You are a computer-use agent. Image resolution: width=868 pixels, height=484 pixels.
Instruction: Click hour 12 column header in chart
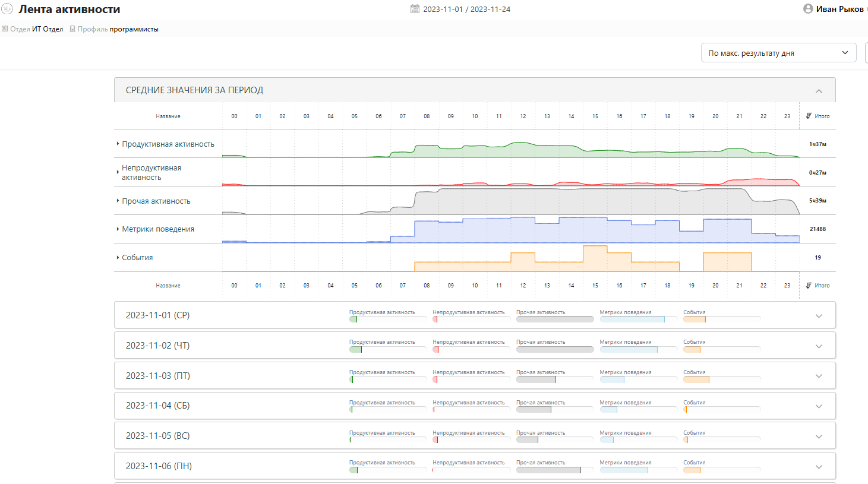click(523, 116)
